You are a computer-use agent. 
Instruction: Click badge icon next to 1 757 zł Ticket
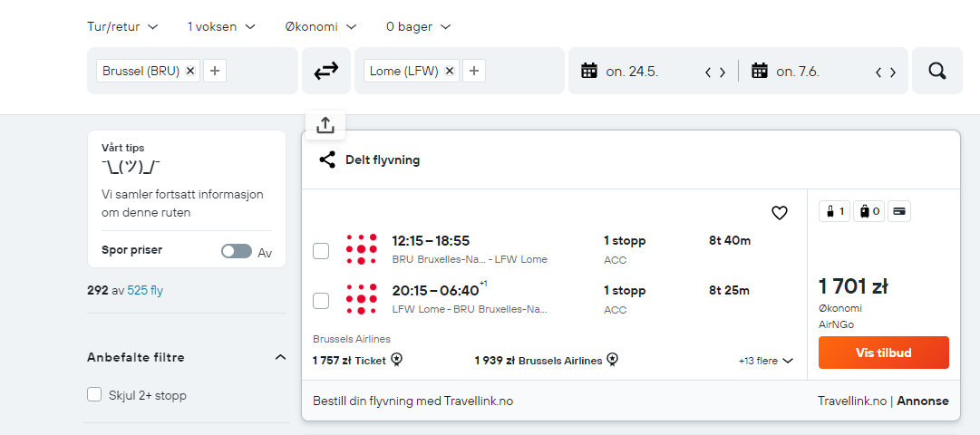pyautogui.click(x=397, y=360)
